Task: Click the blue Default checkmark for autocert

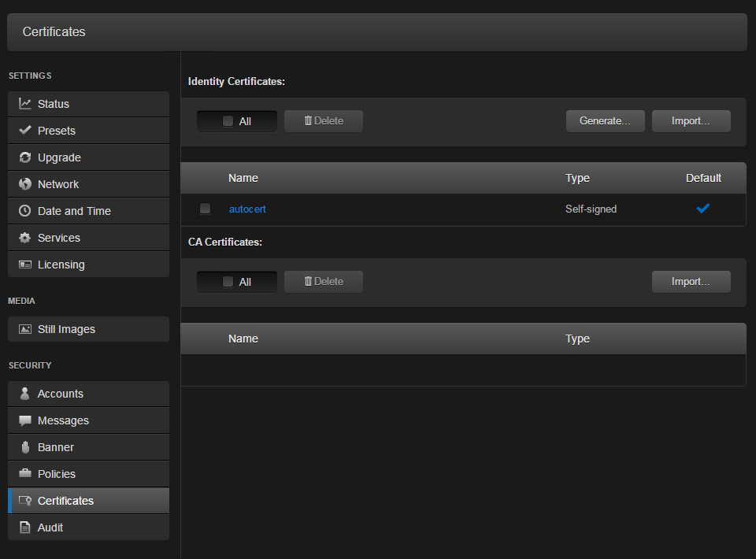Action: coord(702,209)
